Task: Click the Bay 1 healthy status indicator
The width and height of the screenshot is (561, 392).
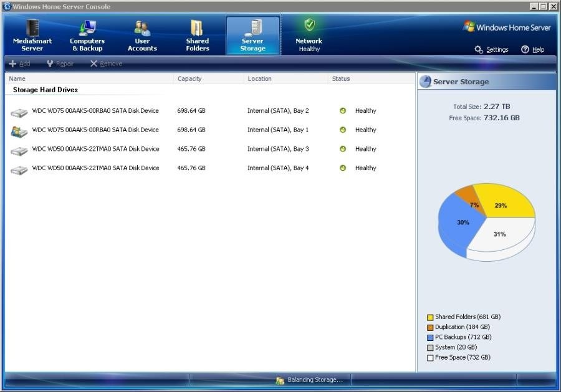Action: tap(343, 130)
